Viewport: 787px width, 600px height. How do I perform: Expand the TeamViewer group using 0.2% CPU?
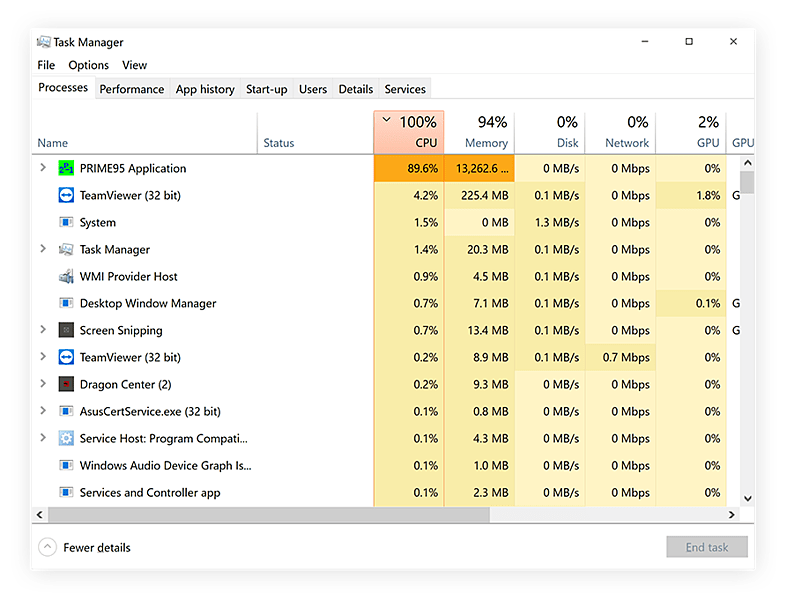point(43,356)
